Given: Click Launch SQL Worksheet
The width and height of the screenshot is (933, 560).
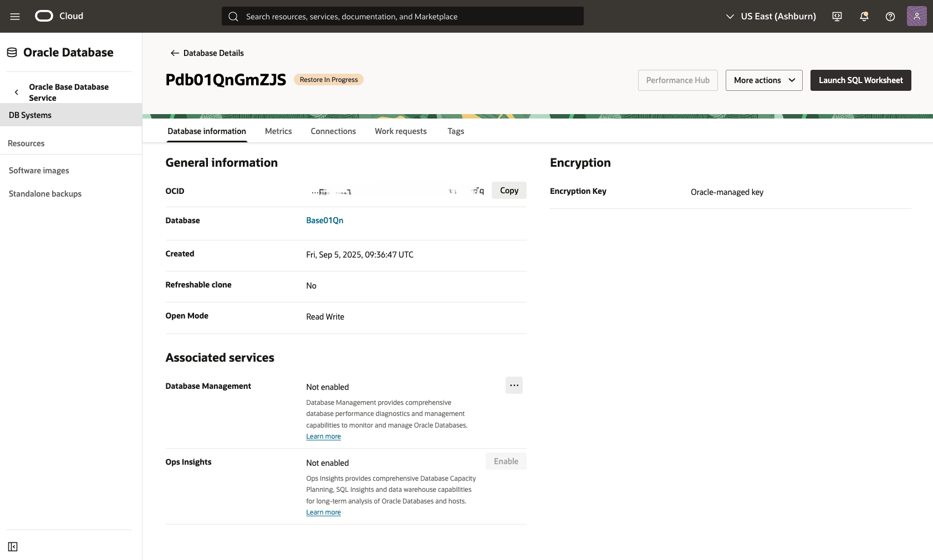Looking at the screenshot, I should [860, 80].
